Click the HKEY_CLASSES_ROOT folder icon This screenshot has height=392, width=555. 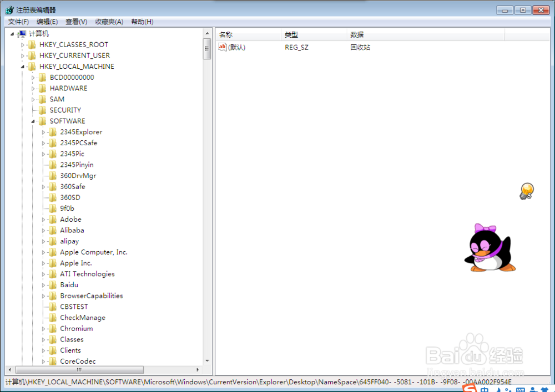click(32, 45)
